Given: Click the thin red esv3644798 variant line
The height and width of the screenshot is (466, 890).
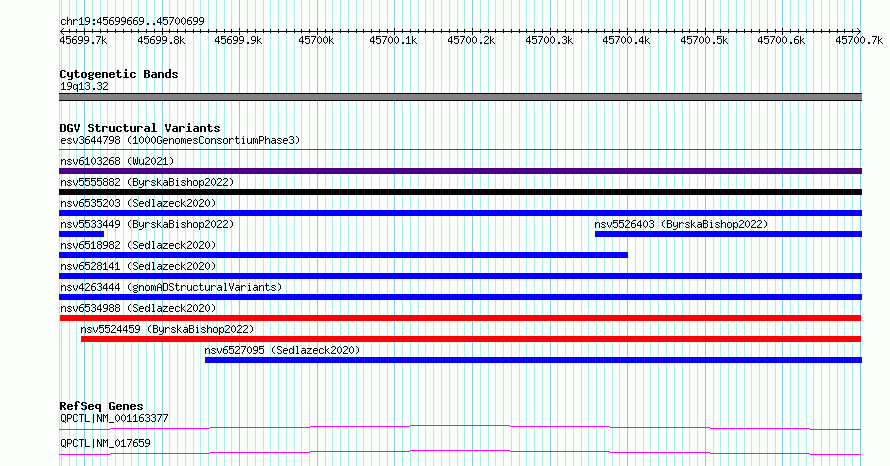Looking at the screenshot, I should tap(460, 150).
